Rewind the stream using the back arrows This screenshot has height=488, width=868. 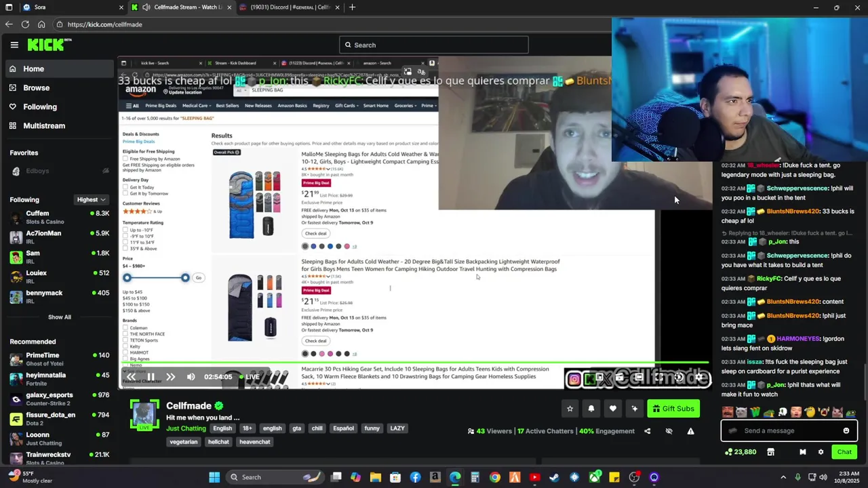pos(131,377)
